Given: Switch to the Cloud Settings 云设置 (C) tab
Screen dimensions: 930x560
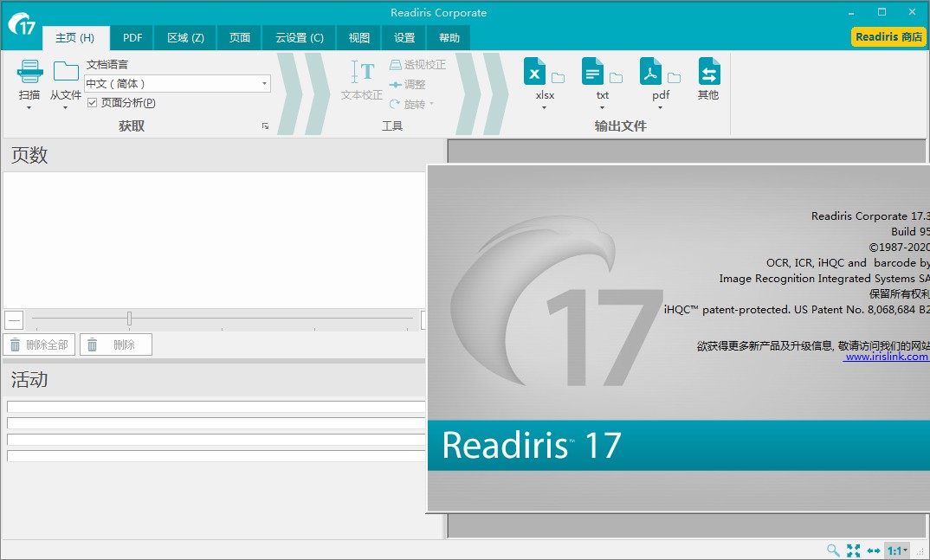Looking at the screenshot, I should [299, 38].
